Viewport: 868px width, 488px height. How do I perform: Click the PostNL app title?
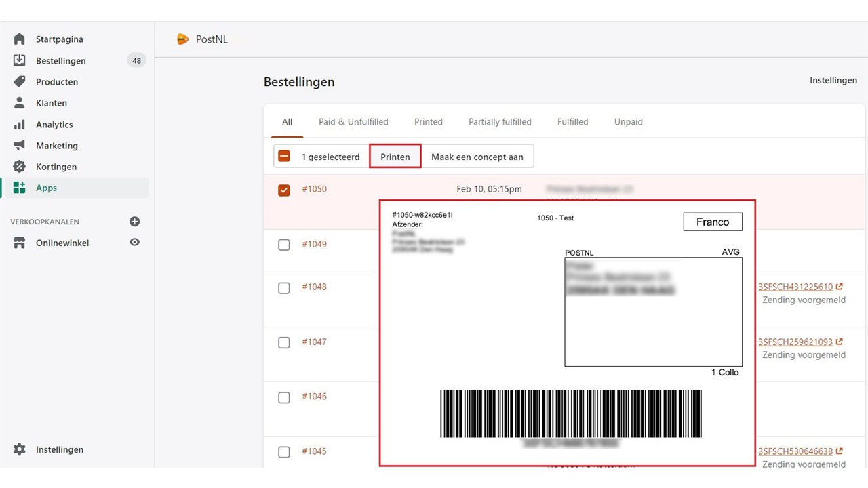[x=212, y=39]
